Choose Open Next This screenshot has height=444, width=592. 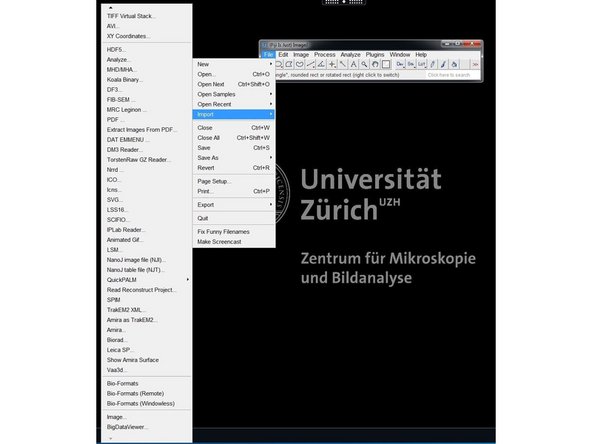click(234, 84)
